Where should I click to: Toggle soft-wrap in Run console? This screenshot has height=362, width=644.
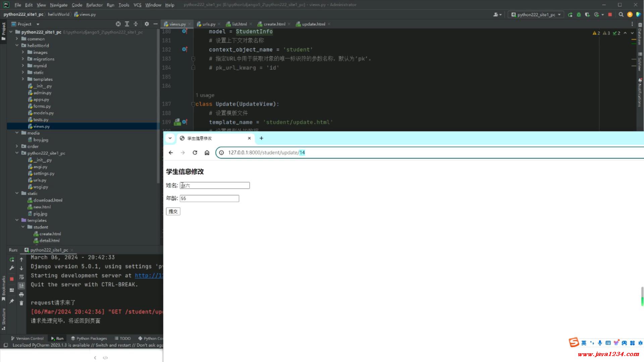tap(21, 277)
